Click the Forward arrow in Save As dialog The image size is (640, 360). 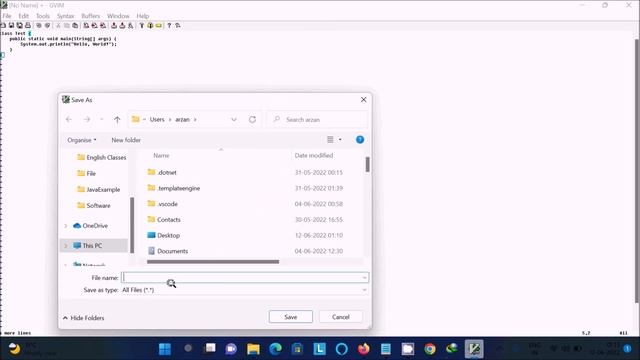coord(87,119)
